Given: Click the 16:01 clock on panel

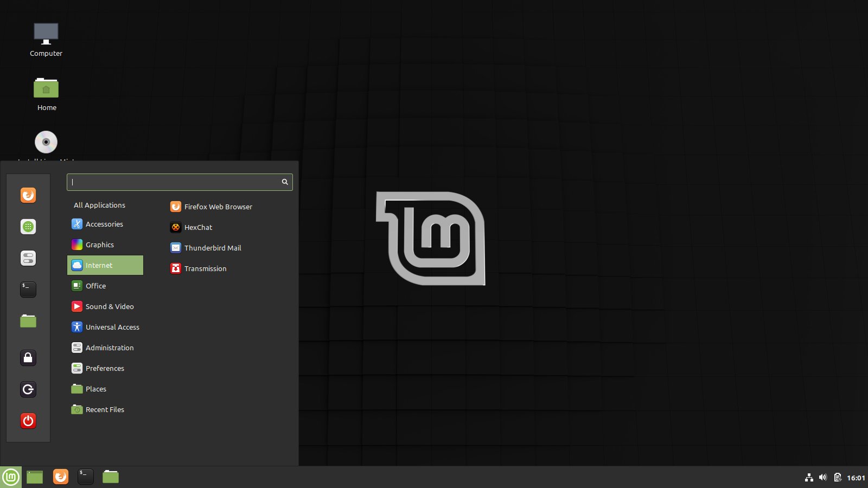Looking at the screenshot, I should pyautogui.click(x=856, y=478).
